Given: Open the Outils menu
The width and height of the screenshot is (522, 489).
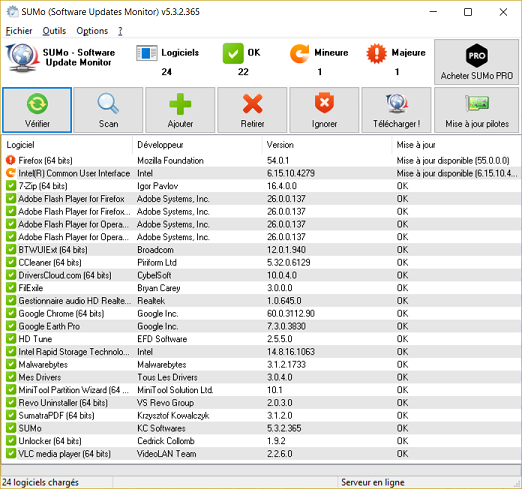Looking at the screenshot, I should click(x=54, y=31).
